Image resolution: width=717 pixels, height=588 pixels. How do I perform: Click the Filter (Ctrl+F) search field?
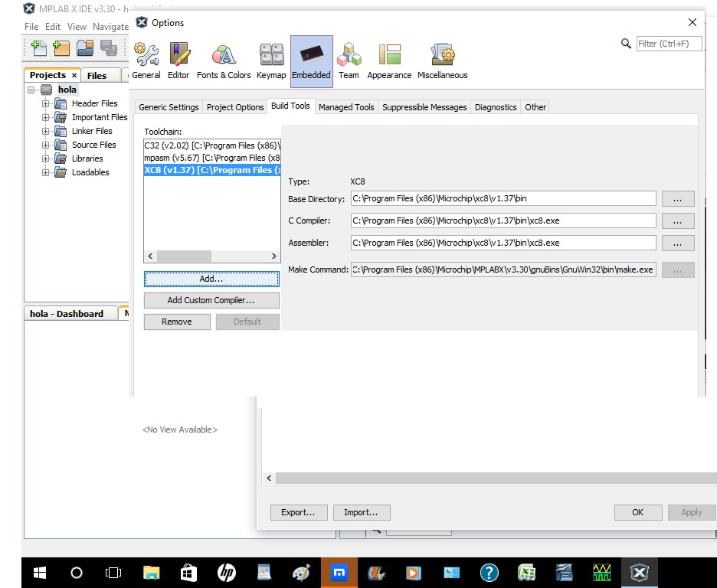pyautogui.click(x=669, y=44)
